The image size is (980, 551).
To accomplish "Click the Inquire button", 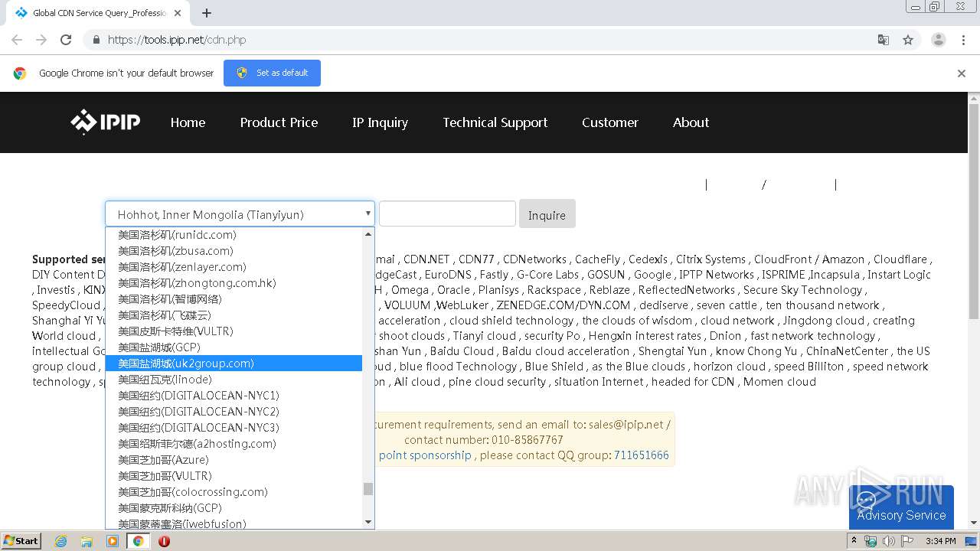I will [547, 214].
